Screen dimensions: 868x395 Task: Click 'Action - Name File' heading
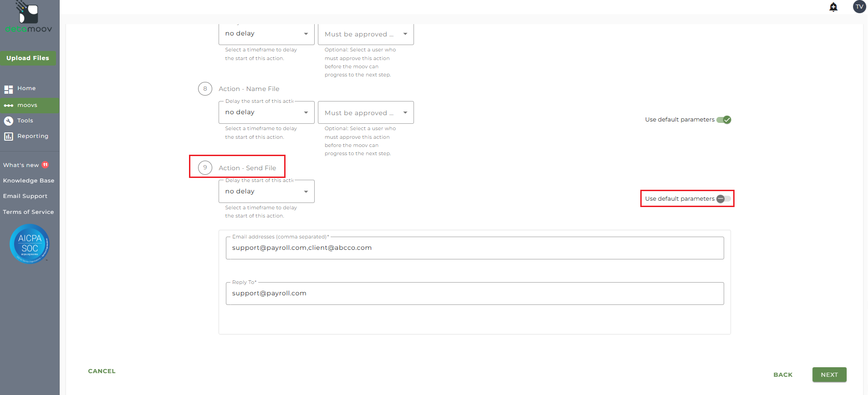click(249, 89)
